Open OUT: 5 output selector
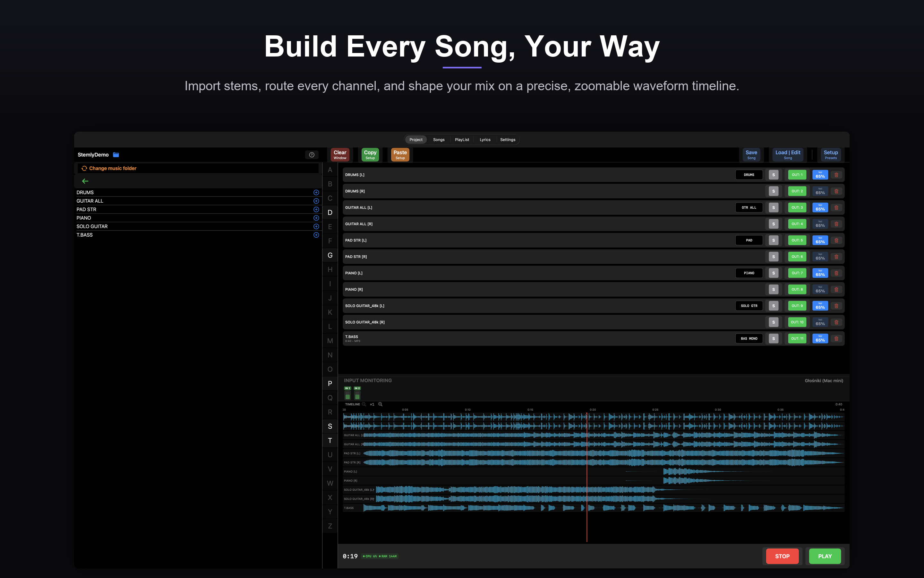 coord(797,241)
